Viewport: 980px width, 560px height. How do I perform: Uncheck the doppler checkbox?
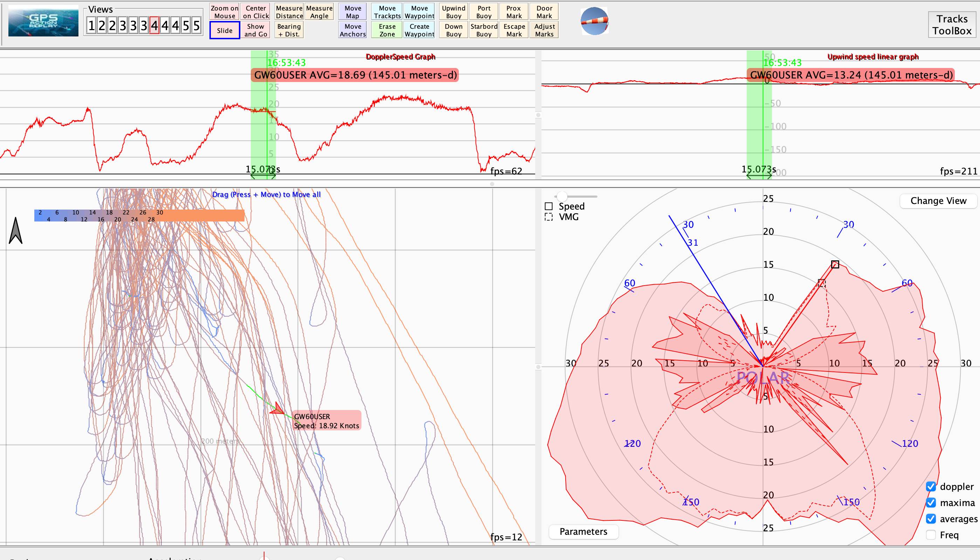[931, 486]
